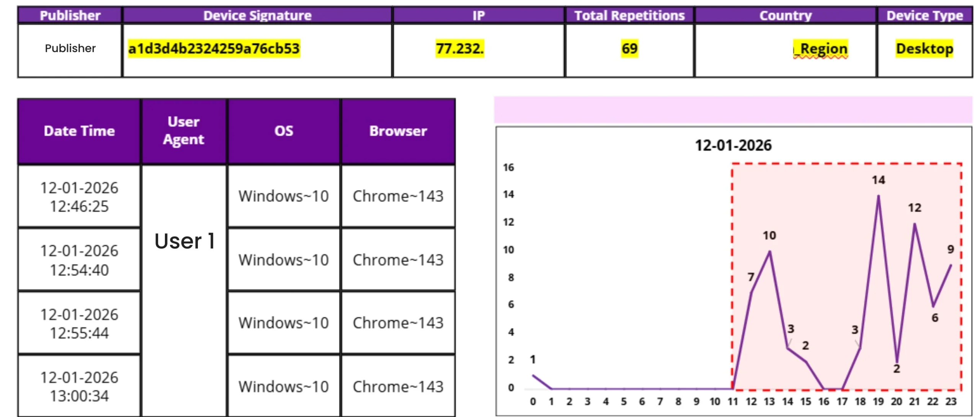This screenshot has width=980, height=417.
Task: Click the Publisher column header
Action: 70,15
